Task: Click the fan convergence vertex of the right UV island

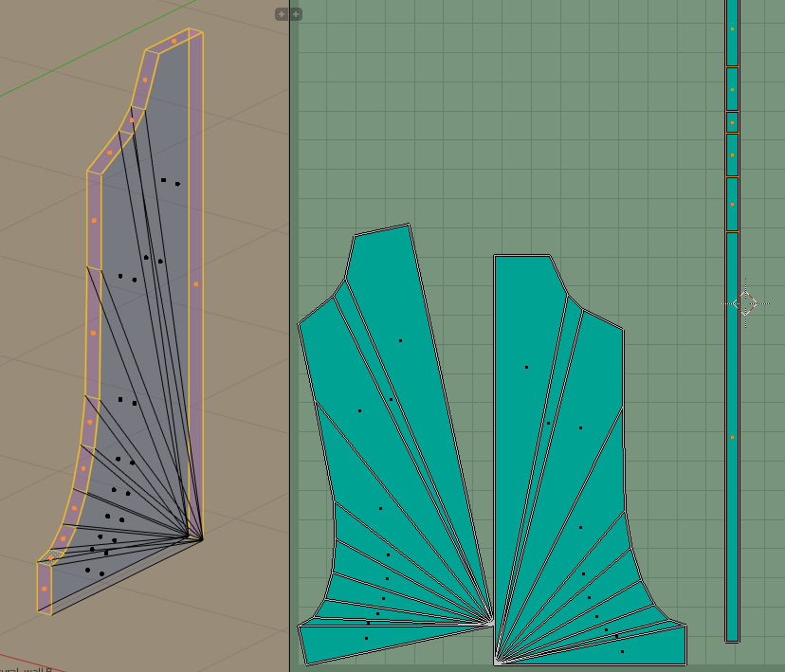Action: coord(497,662)
